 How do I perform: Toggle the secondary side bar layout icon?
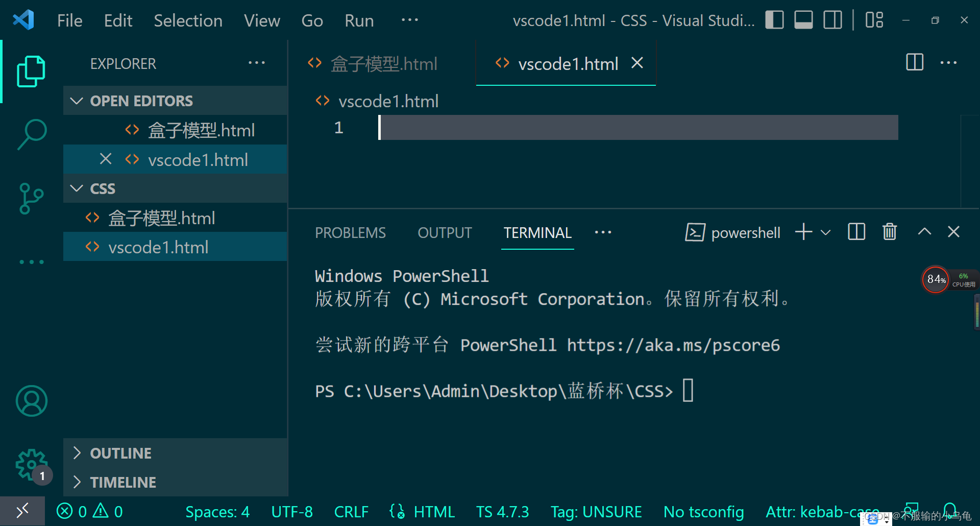coord(832,20)
